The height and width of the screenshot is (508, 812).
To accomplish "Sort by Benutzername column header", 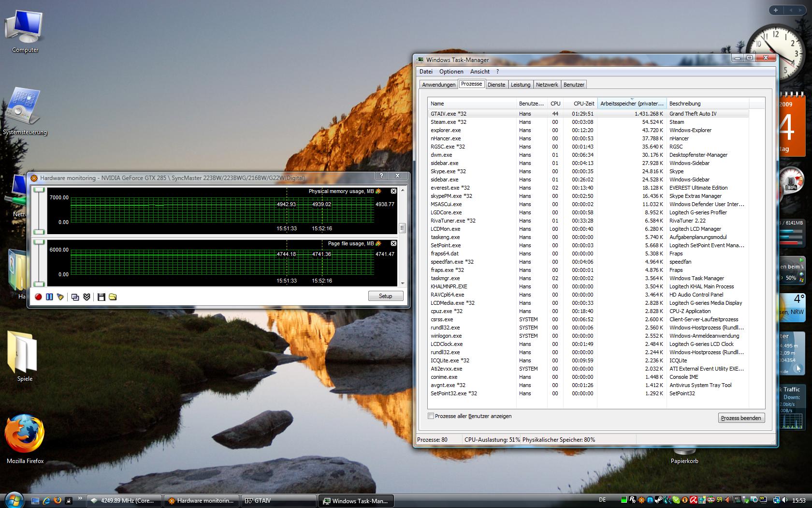I will pyautogui.click(x=532, y=104).
